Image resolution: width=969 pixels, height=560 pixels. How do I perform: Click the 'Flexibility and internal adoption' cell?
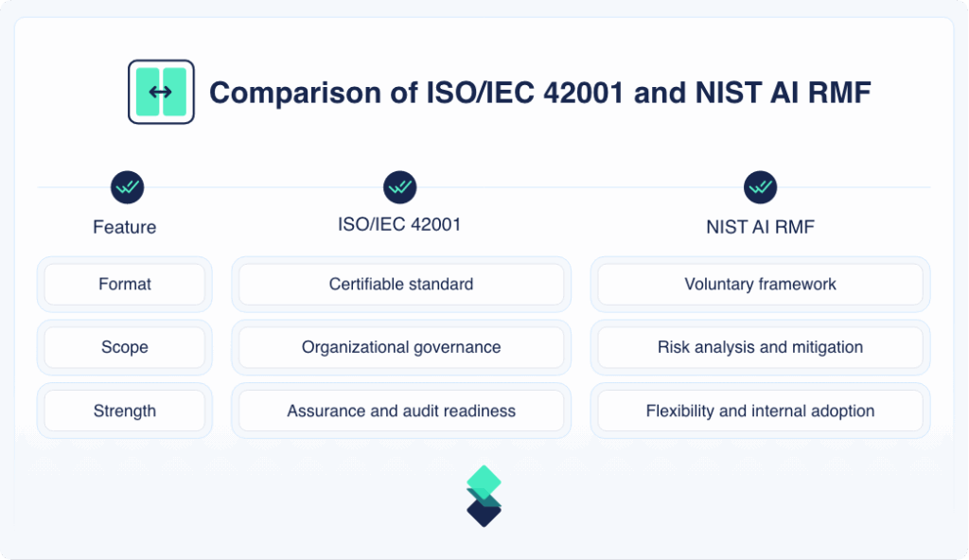click(760, 411)
